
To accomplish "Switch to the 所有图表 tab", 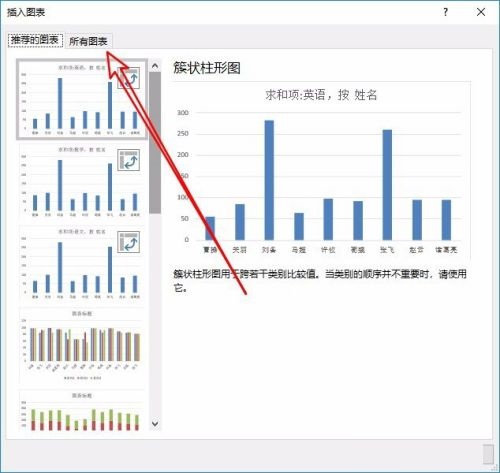I will coord(88,41).
